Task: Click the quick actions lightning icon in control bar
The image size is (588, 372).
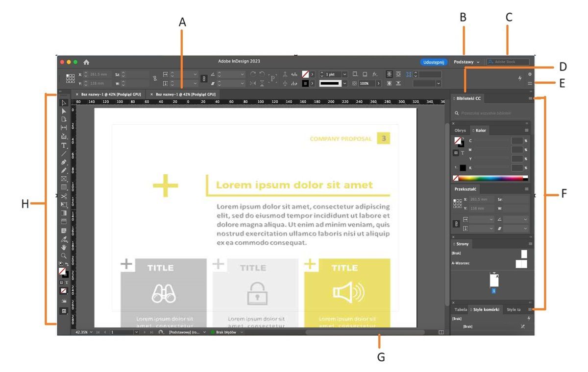Action: 520,78
